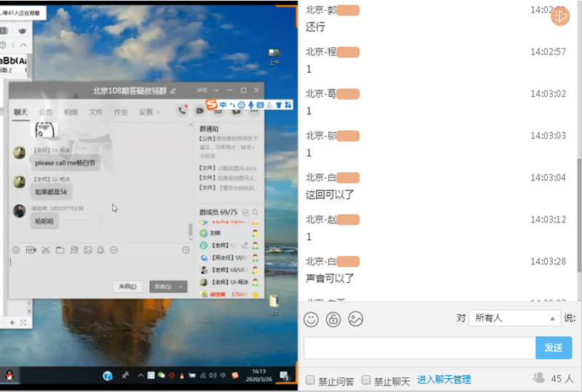The width and height of the screenshot is (582, 392).
Task: Click the Sogou microphone voice input icon
Action: point(251,105)
